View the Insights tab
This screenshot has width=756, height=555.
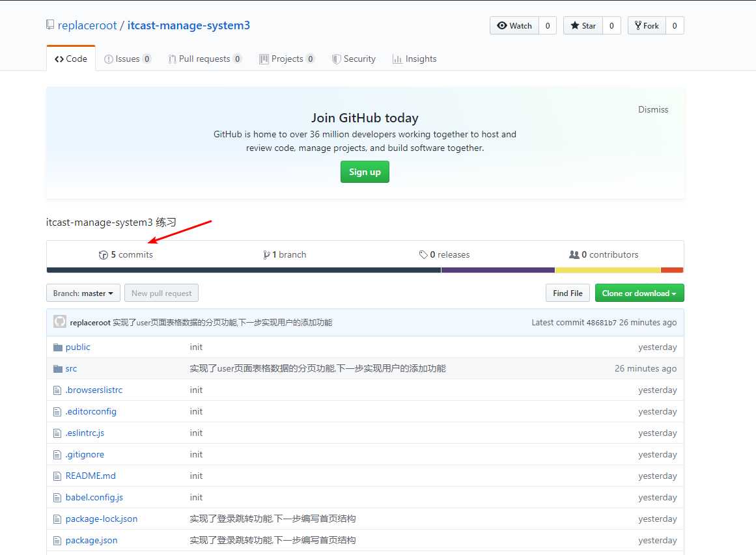415,59
